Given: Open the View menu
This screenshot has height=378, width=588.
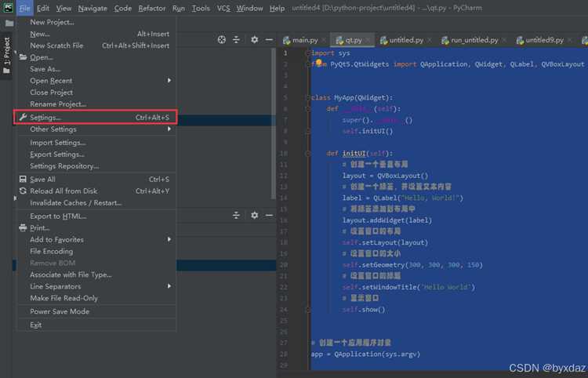Looking at the screenshot, I should [64, 8].
